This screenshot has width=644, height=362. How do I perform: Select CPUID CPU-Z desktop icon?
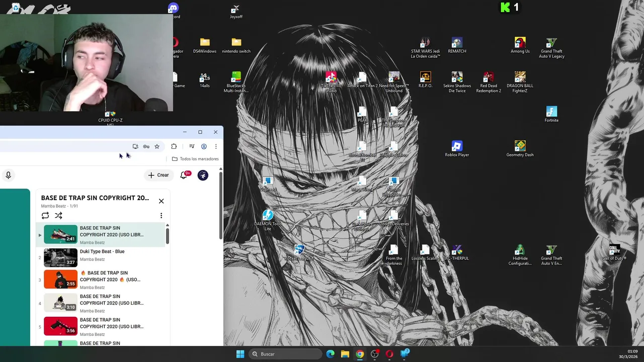pos(110,118)
